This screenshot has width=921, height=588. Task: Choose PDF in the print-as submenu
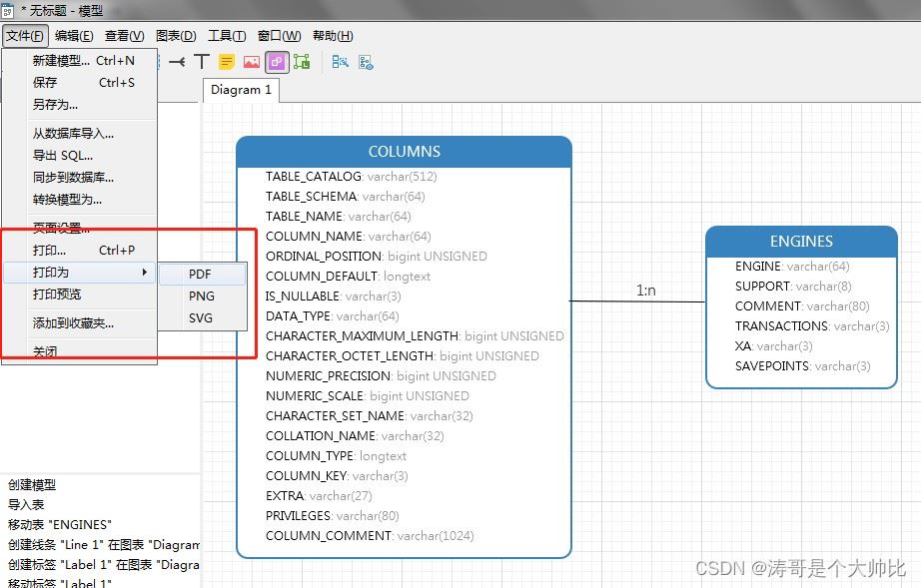[201, 274]
